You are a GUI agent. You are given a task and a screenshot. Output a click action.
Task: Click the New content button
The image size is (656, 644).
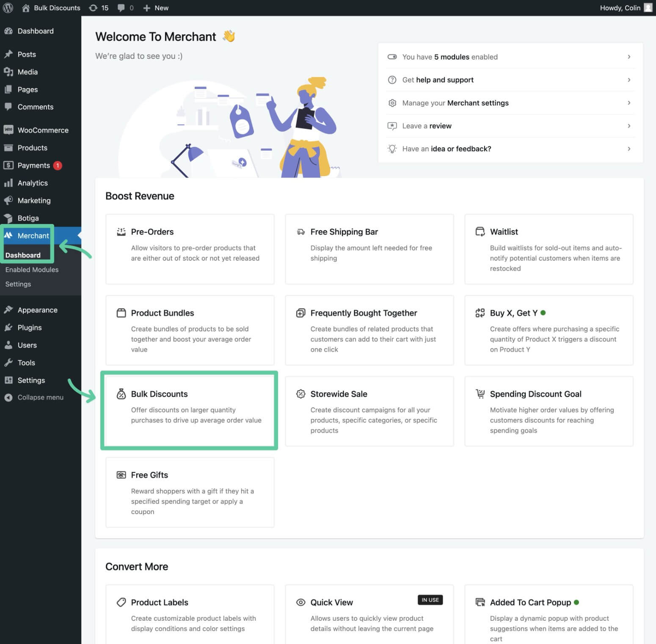(x=156, y=8)
